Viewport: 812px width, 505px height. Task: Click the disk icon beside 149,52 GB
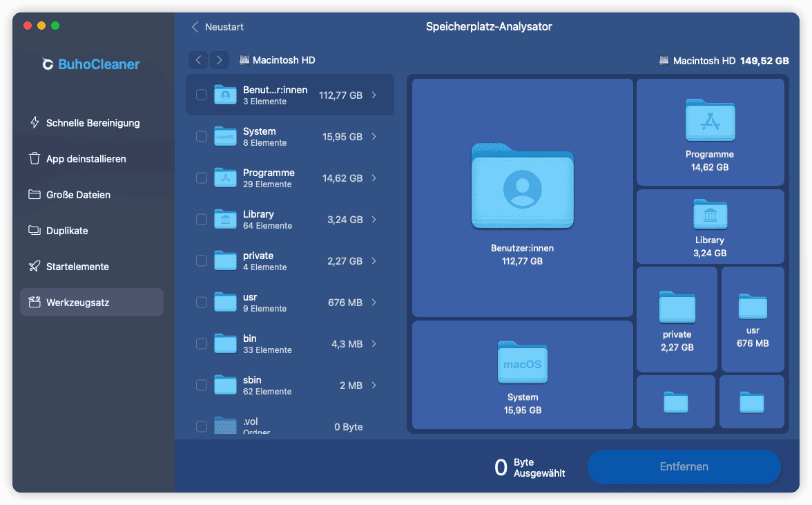pyautogui.click(x=664, y=61)
